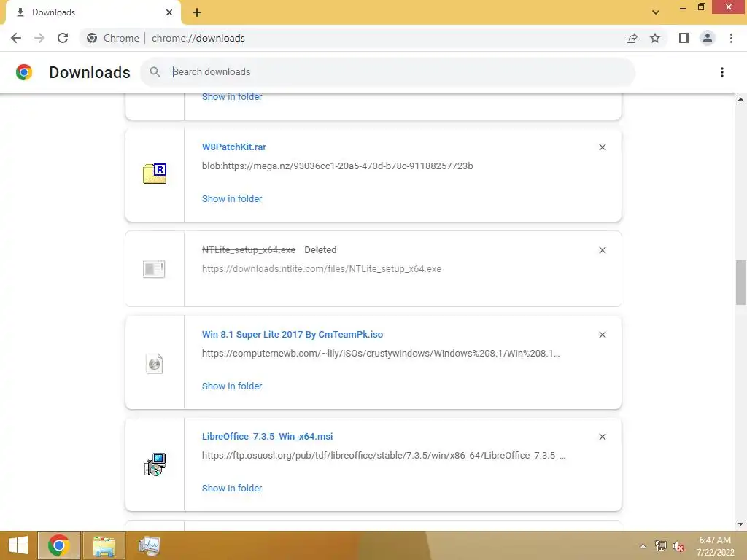This screenshot has width=747, height=560.
Task: Click the computernewb.com source URL
Action: [381, 354]
